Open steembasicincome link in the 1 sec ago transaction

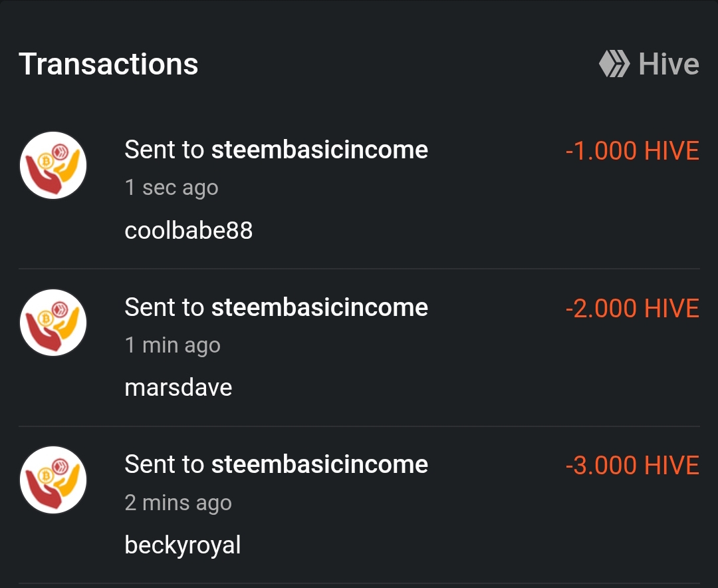319,150
